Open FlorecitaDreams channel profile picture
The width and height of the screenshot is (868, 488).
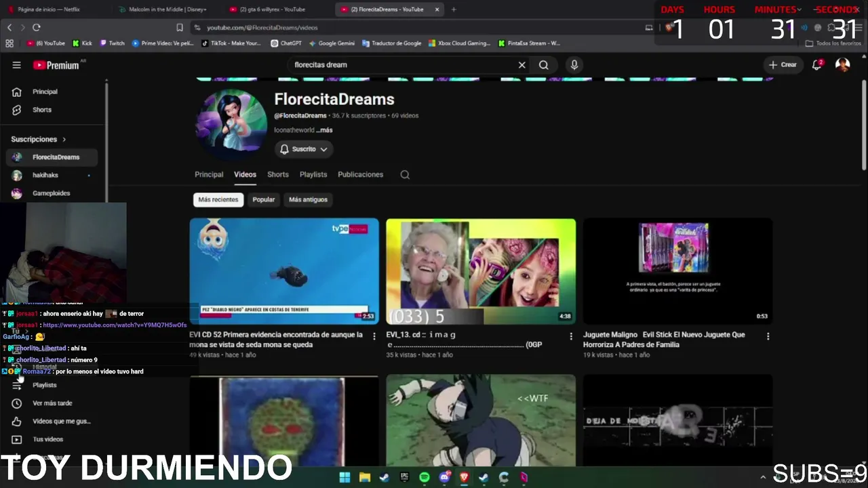[231, 123]
